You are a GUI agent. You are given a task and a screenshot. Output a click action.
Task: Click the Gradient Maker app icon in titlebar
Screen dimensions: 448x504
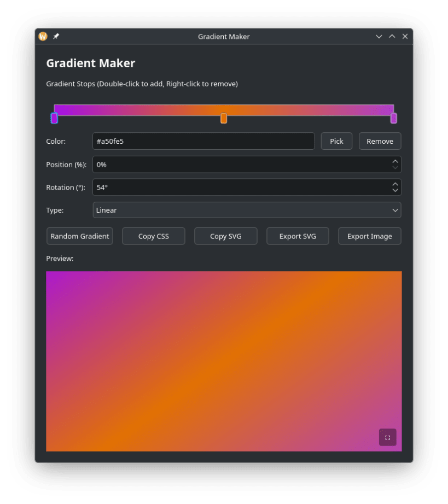coord(42,37)
